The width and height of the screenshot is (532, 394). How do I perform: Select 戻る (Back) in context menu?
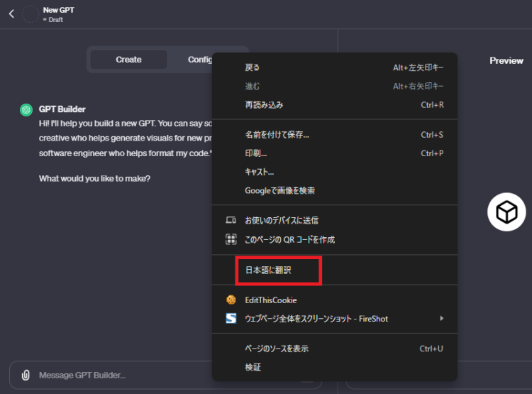[335, 67]
